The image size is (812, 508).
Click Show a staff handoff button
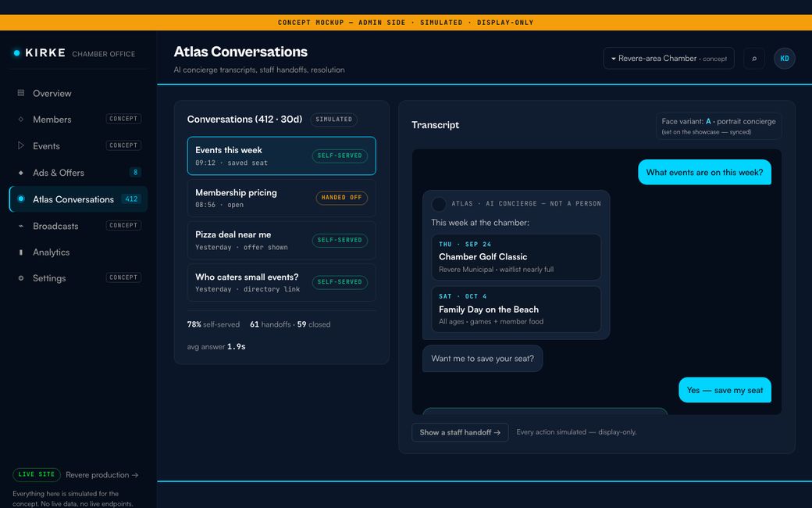point(460,432)
